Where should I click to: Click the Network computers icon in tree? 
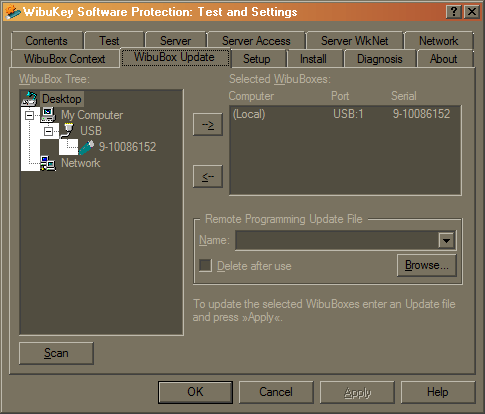[48, 163]
